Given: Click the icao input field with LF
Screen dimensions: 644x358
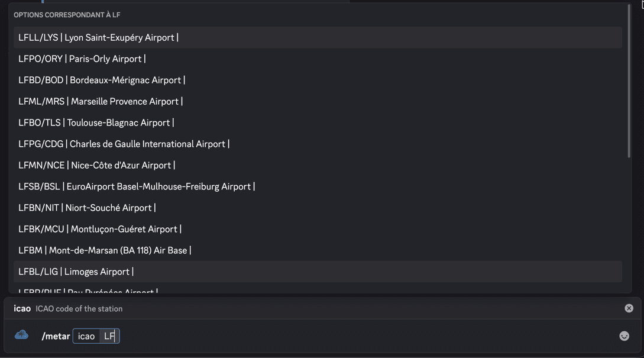Looking at the screenshot, I should click(x=109, y=336).
